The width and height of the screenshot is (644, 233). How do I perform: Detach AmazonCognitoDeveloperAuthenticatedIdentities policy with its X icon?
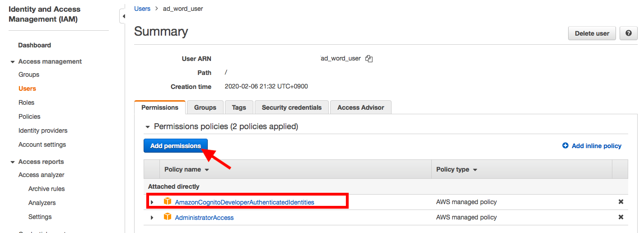[621, 202]
